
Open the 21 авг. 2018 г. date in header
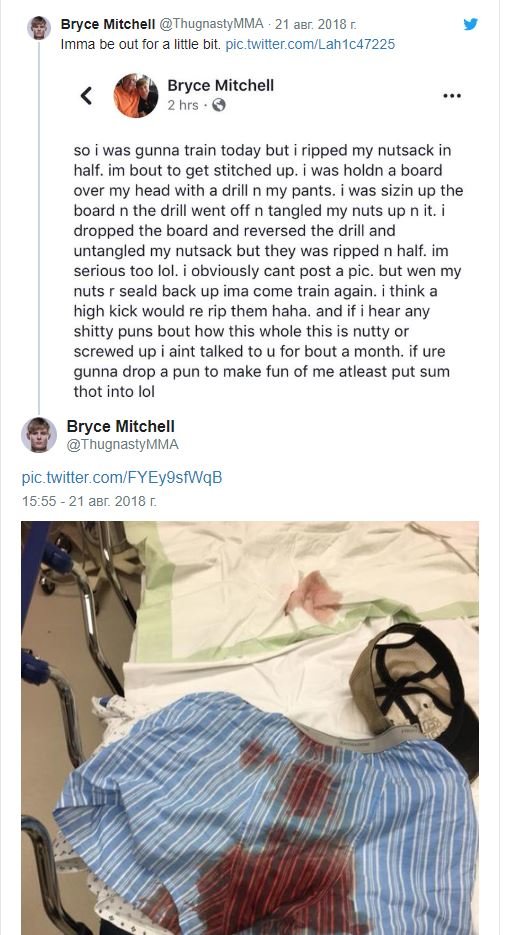[x=316, y=24]
